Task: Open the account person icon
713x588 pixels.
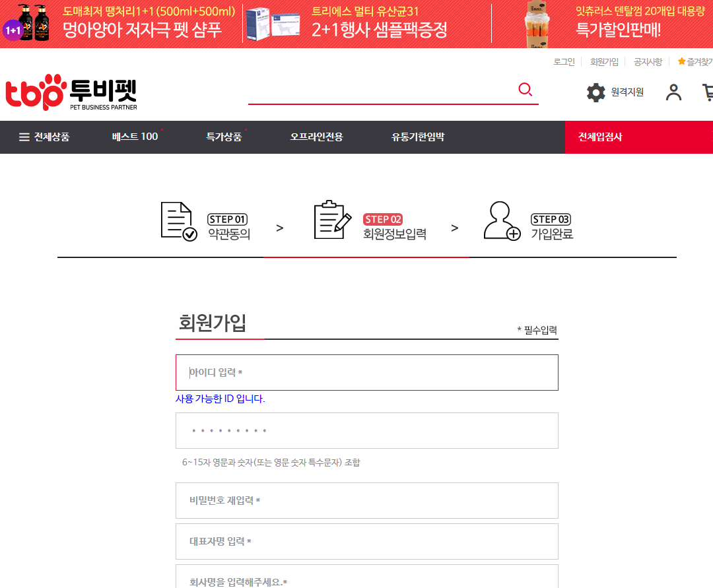Action: (673, 92)
